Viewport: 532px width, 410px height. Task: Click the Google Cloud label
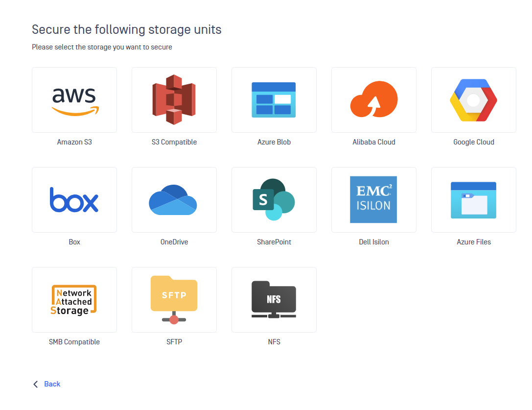click(474, 142)
